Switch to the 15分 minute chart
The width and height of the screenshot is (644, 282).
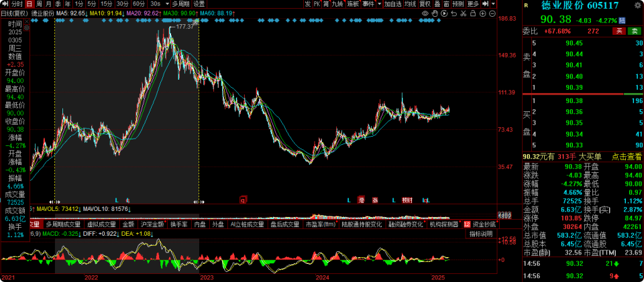click(x=107, y=4)
